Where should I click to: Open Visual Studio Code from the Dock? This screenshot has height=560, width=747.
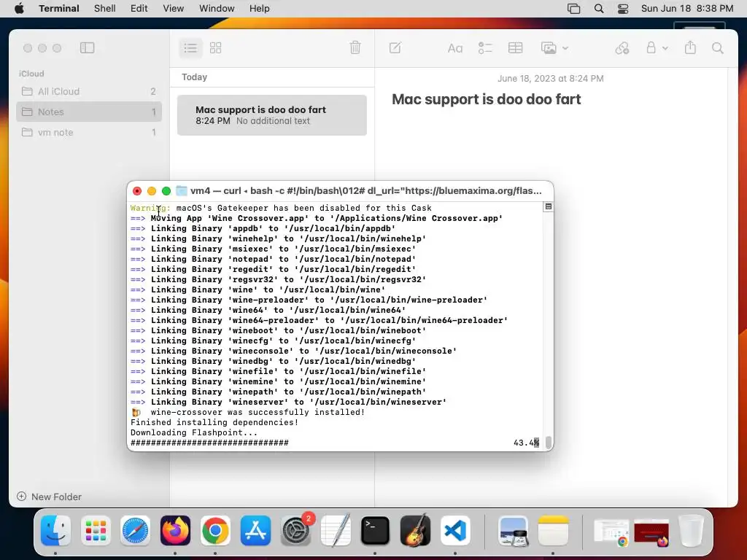click(455, 531)
